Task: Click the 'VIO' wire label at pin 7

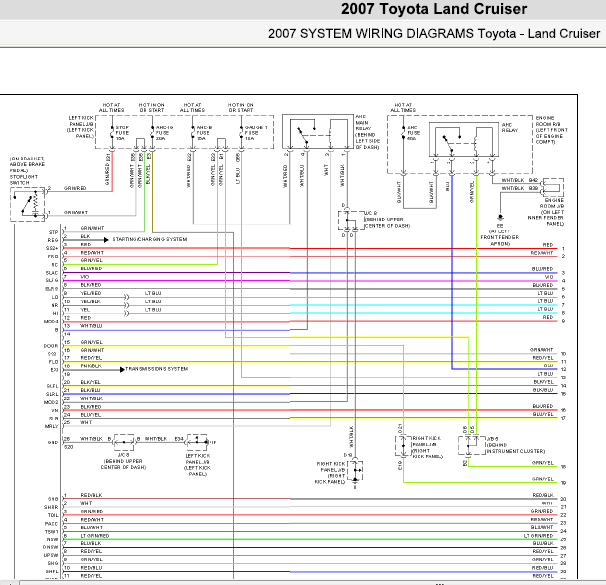Action: click(85, 277)
